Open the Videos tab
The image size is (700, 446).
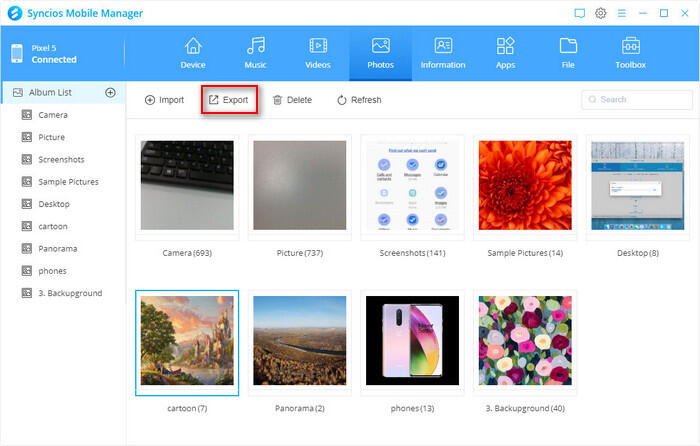[318, 53]
